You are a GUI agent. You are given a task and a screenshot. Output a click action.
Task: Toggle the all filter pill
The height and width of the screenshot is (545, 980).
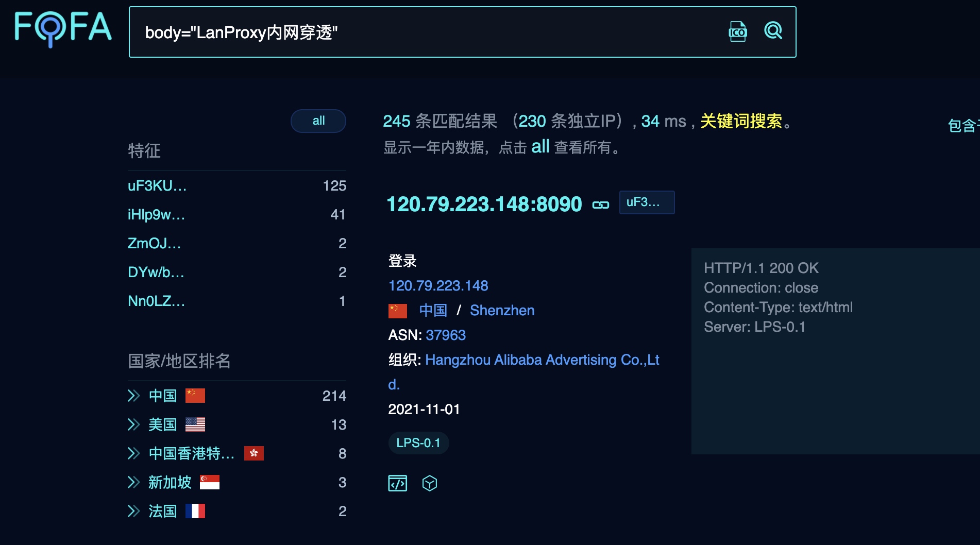318,121
